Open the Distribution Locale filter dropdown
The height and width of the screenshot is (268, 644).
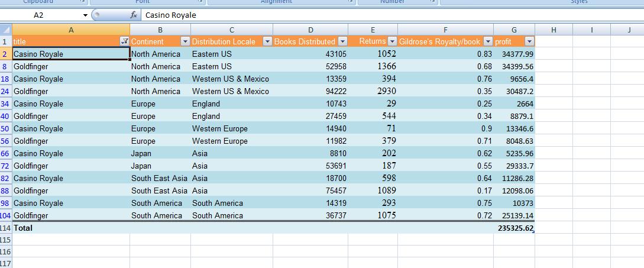pyautogui.click(x=267, y=41)
